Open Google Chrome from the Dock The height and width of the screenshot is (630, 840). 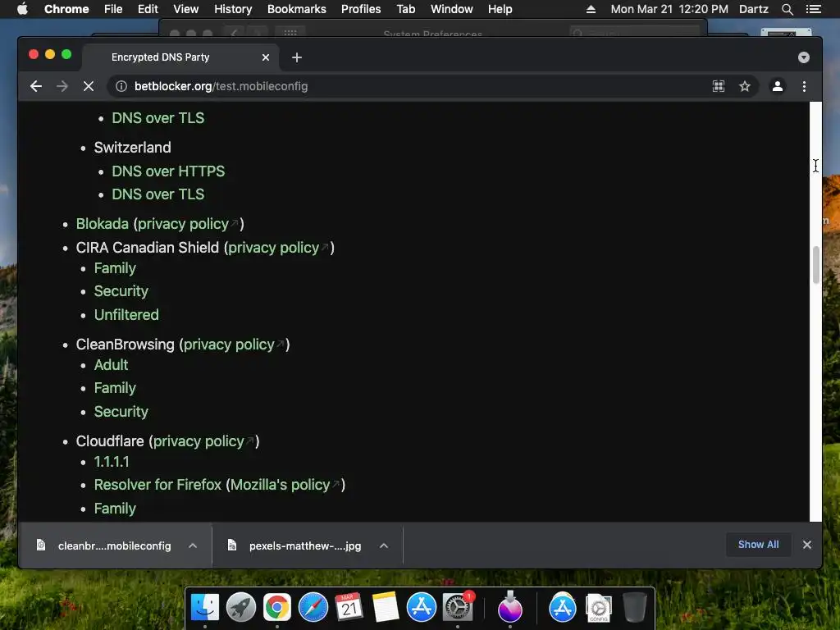click(277, 608)
